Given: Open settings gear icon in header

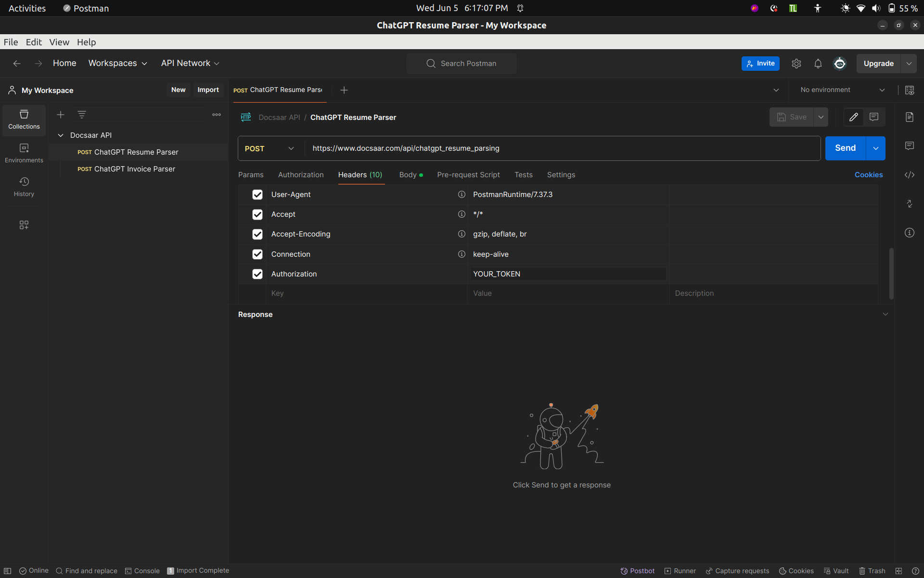Looking at the screenshot, I should coord(796,64).
